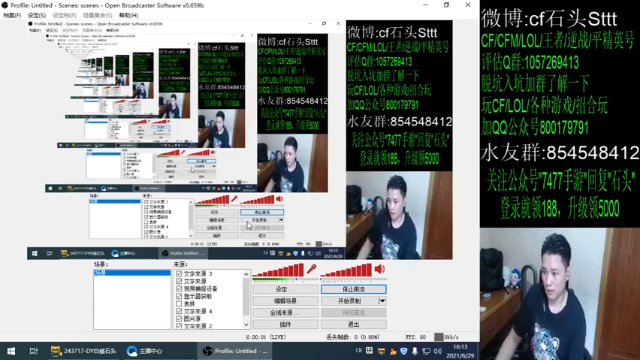Toggle visibility of 文字来源 3 source

pos(179,273)
